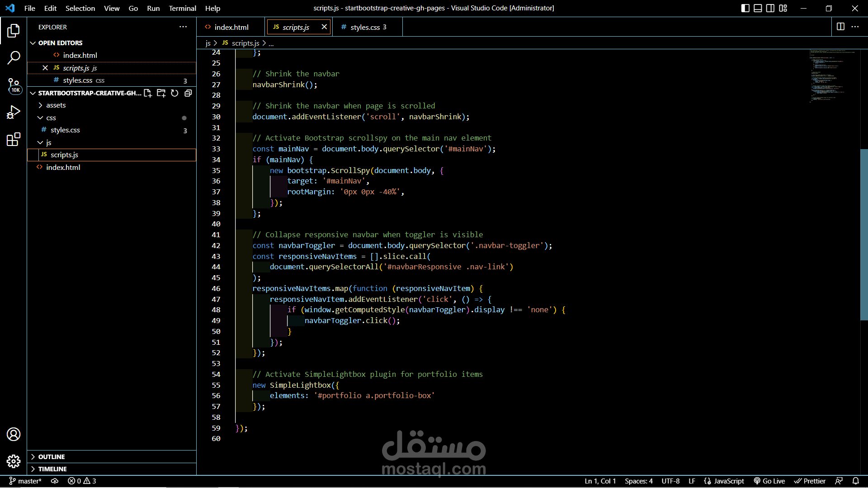Viewport: 868px width, 488px height.
Task: Click the notifications bell icon
Action: point(856,481)
